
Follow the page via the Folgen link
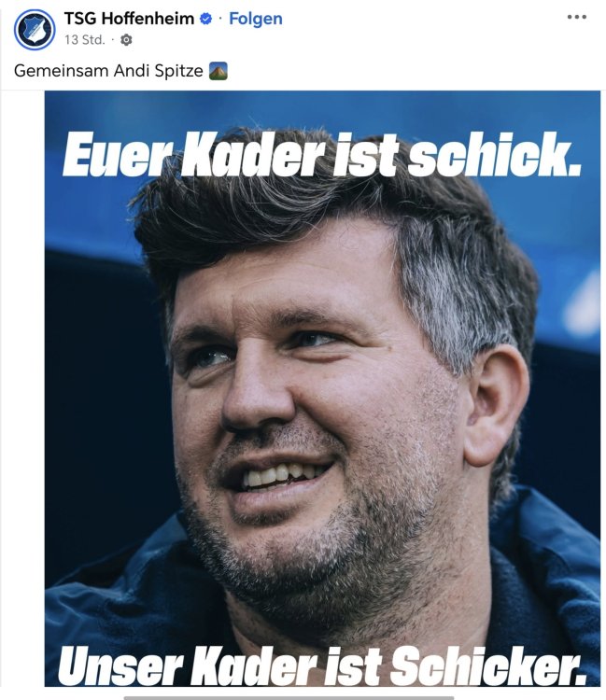pyautogui.click(x=256, y=19)
